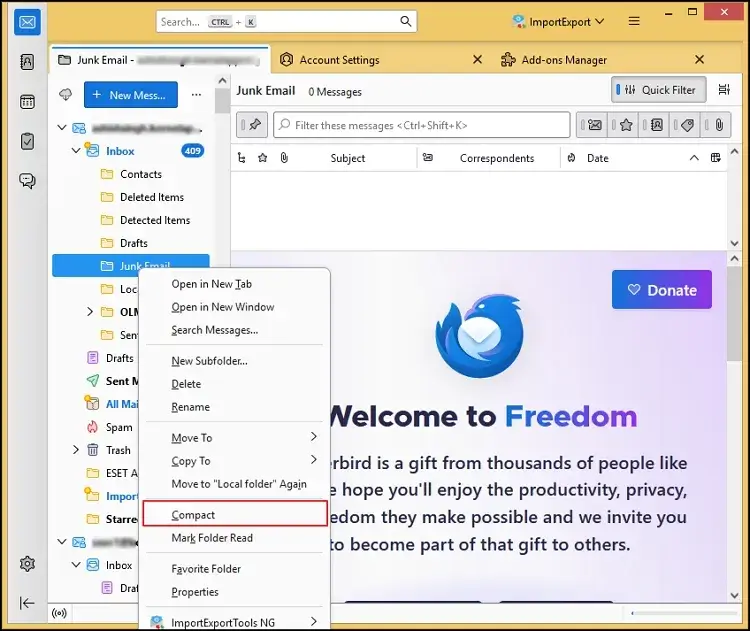Click the Get Messages cloud icon
This screenshot has height=631, width=750.
pos(66,94)
